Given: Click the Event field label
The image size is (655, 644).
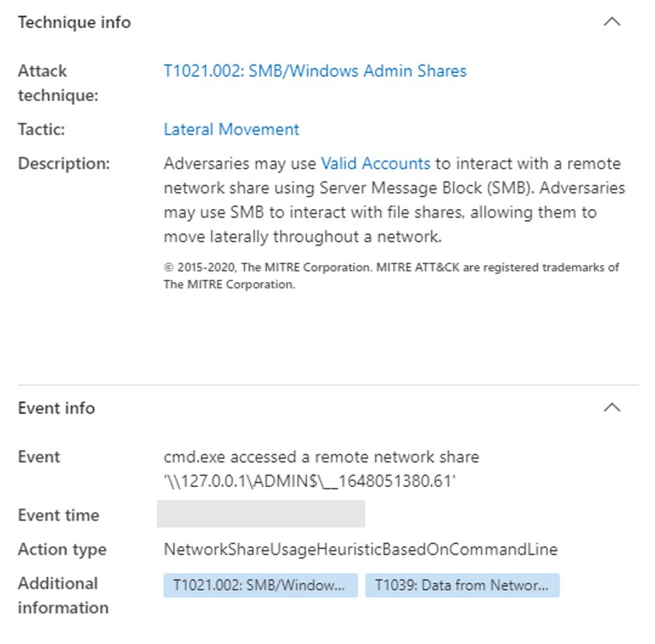Looking at the screenshot, I should pos(37,457).
